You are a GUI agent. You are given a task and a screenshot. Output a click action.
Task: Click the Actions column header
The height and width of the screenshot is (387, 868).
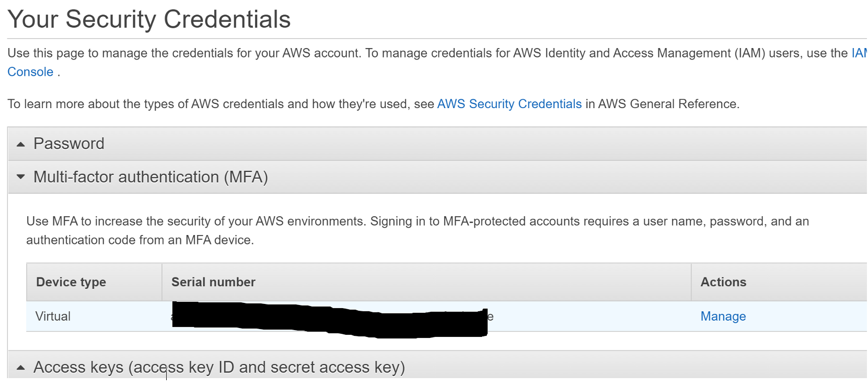point(723,282)
